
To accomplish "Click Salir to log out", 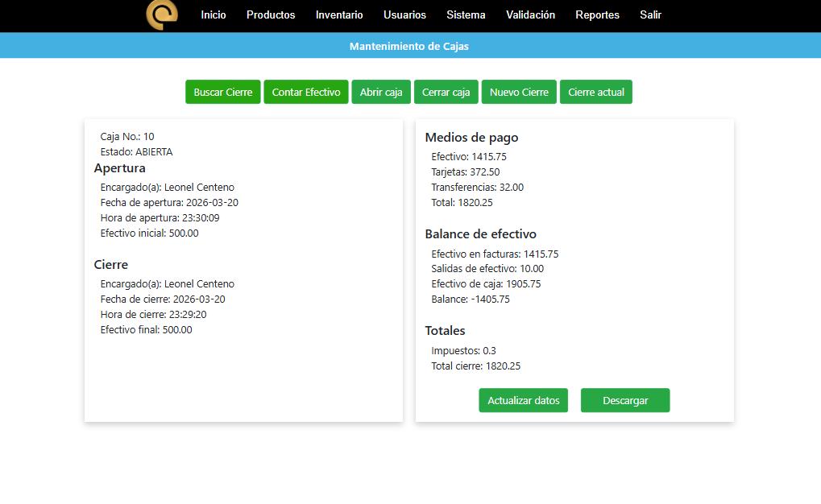I will coord(650,14).
